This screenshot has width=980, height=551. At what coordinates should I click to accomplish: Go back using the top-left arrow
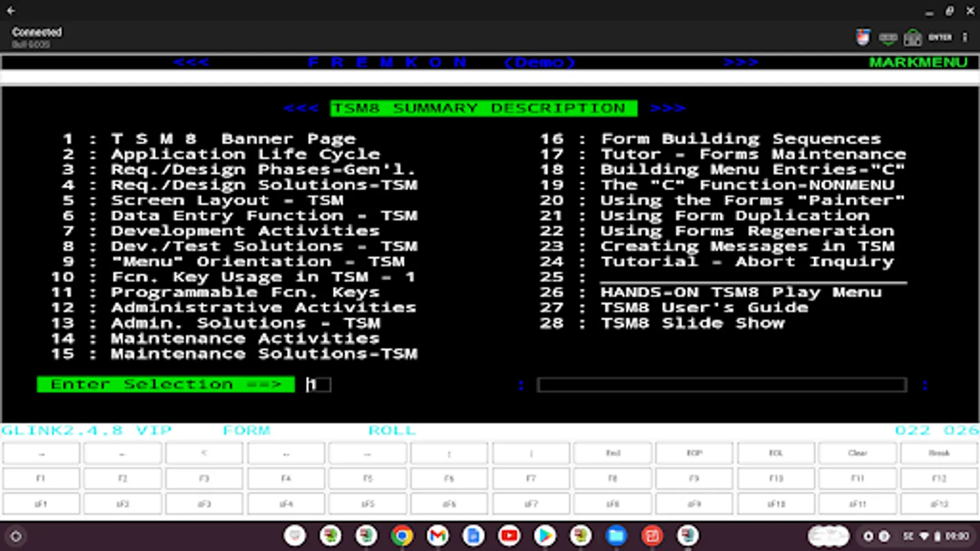click(11, 10)
